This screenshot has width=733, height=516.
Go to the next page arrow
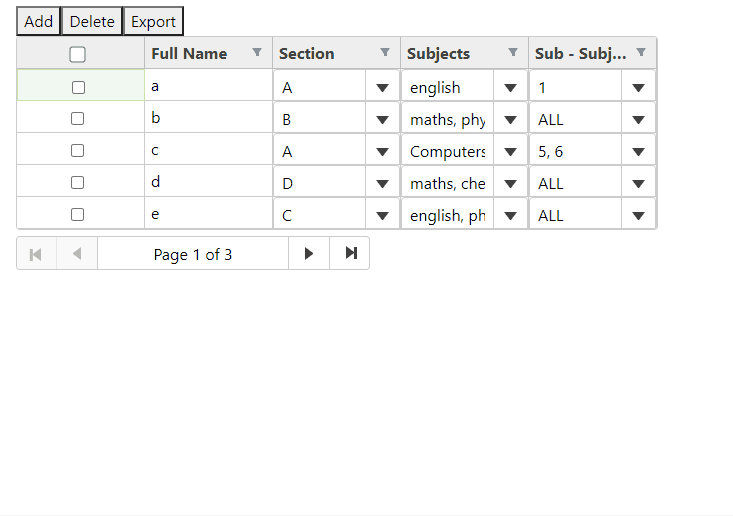click(x=309, y=253)
